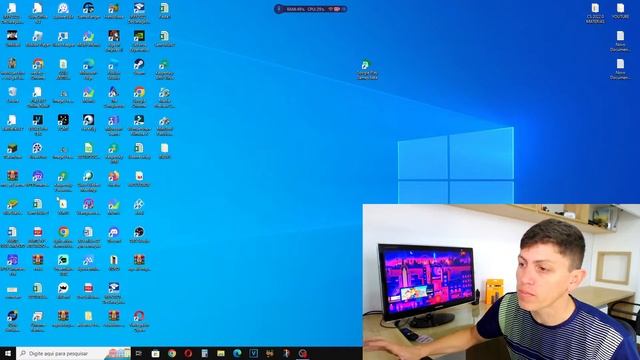Launch Opera from the taskbar
This screenshot has width=640, height=360.
[x=188, y=353]
